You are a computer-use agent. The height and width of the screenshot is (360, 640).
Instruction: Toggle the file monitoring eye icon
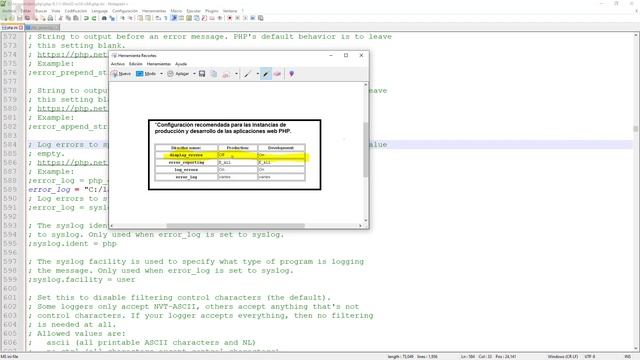(x=220, y=18)
